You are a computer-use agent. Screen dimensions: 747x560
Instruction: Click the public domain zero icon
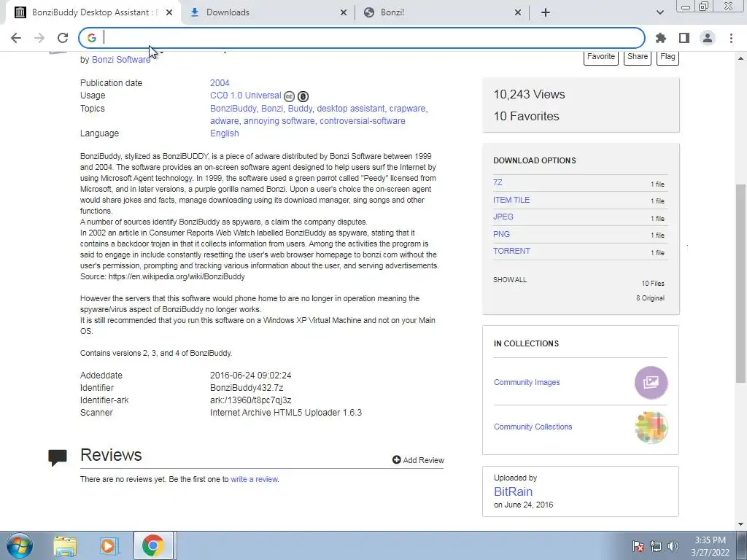pos(303,96)
